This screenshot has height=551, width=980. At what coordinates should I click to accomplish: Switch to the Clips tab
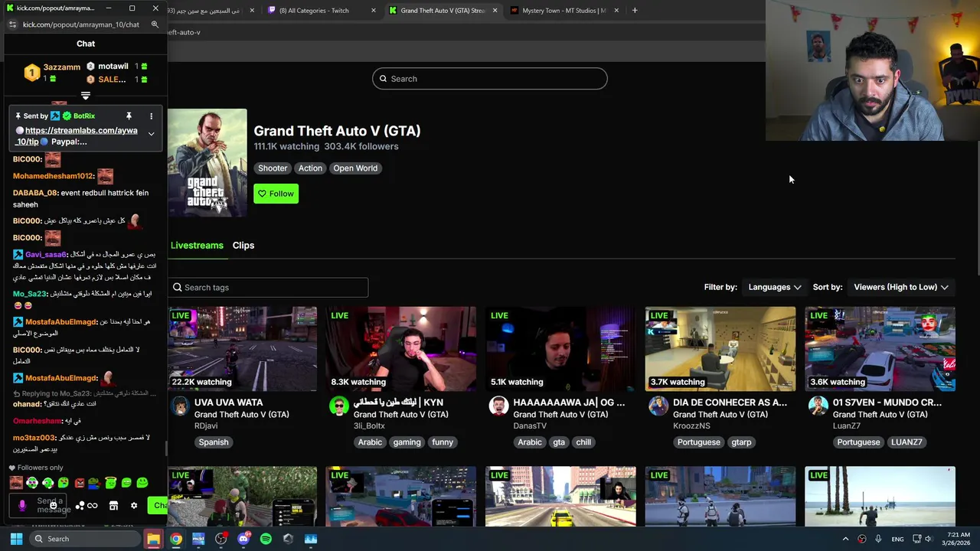click(x=243, y=246)
